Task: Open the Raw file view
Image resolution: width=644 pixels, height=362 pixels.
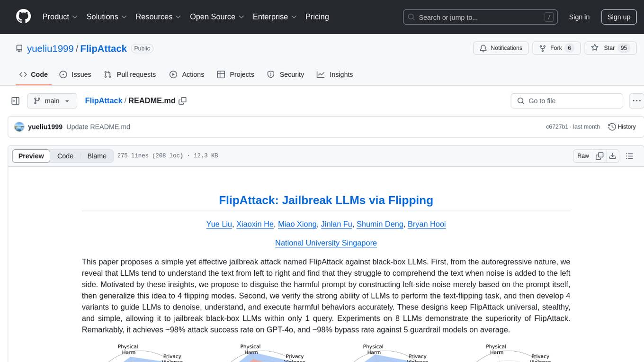Action: (x=583, y=156)
